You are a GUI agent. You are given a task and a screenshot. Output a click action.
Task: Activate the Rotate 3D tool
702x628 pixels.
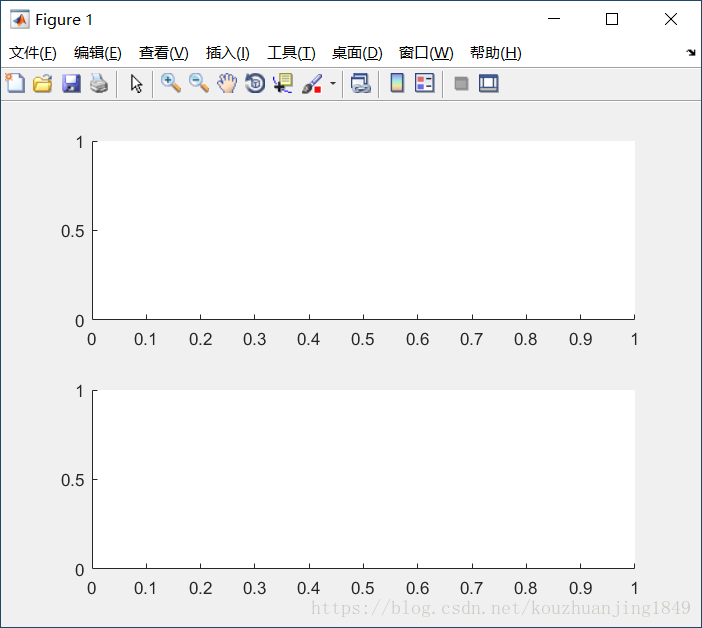(x=255, y=84)
